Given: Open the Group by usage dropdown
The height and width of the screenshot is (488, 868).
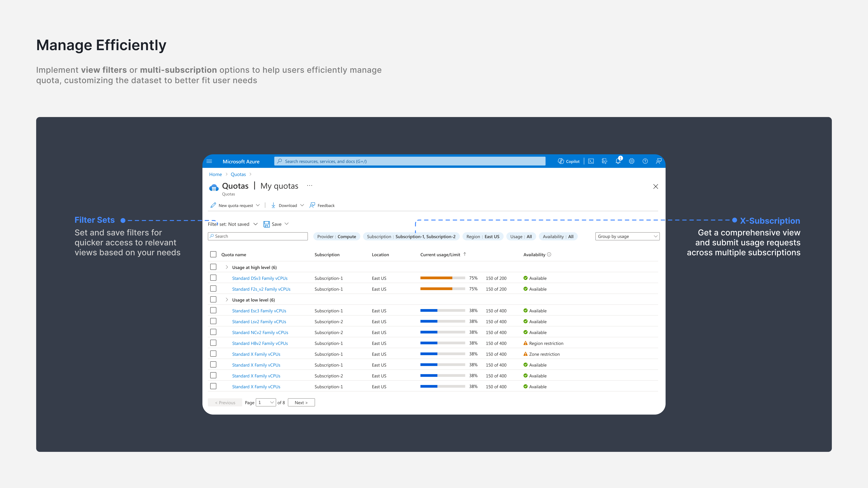Looking at the screenshot, I should tap(627, 236).
